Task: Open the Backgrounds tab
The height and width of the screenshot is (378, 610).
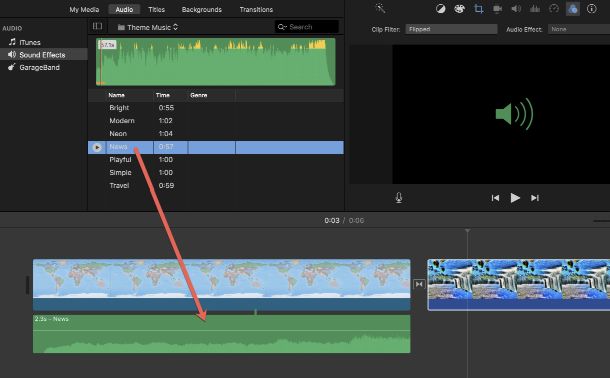Action: click(x=202, y=9)
